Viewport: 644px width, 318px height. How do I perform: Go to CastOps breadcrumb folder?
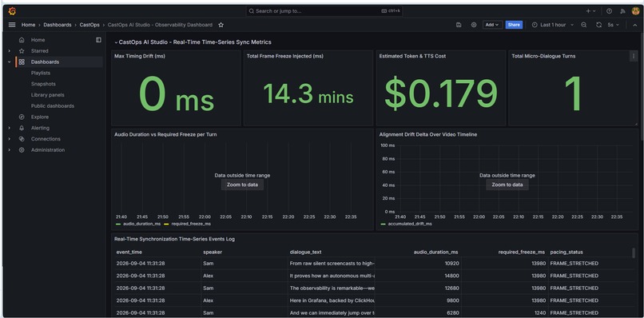(x=89, y=25)
